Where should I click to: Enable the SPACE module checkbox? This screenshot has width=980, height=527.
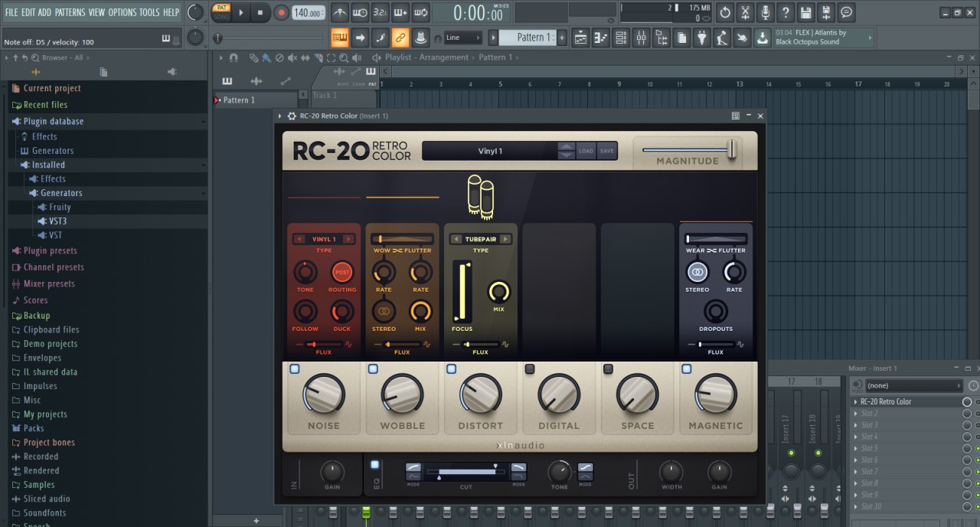pos(608,369)
